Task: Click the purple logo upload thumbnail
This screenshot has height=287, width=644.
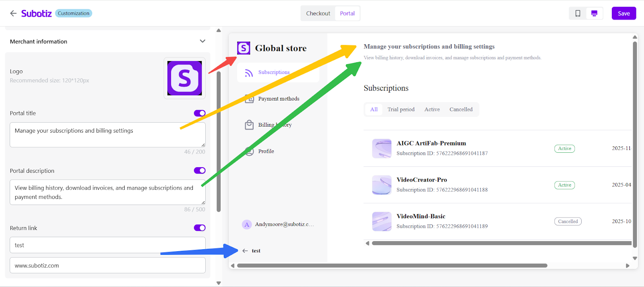Action: (x=184, y=78)
